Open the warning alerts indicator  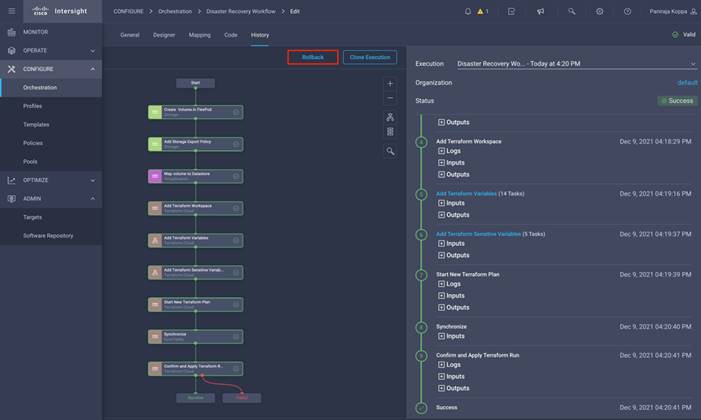482,12
